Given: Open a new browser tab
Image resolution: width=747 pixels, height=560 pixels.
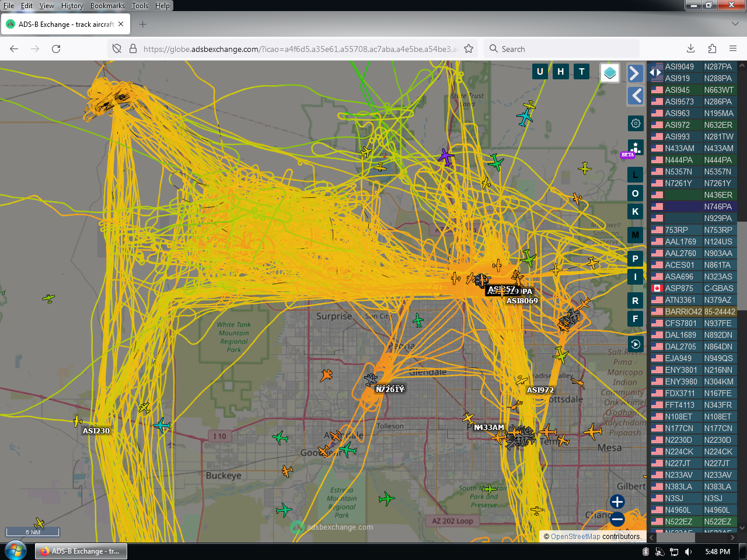Looking at the screenshot, I should (x=143, y=24).
